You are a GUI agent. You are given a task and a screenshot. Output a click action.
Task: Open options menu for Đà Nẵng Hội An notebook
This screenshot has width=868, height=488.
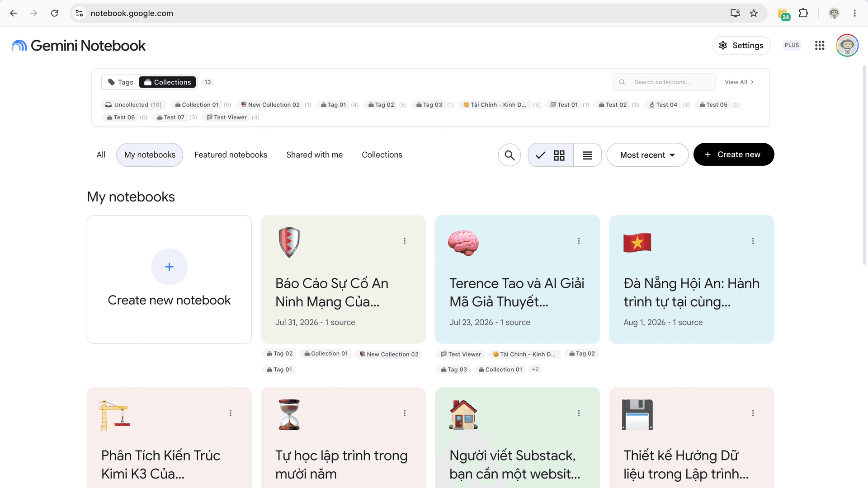click(x=753, y=241)
